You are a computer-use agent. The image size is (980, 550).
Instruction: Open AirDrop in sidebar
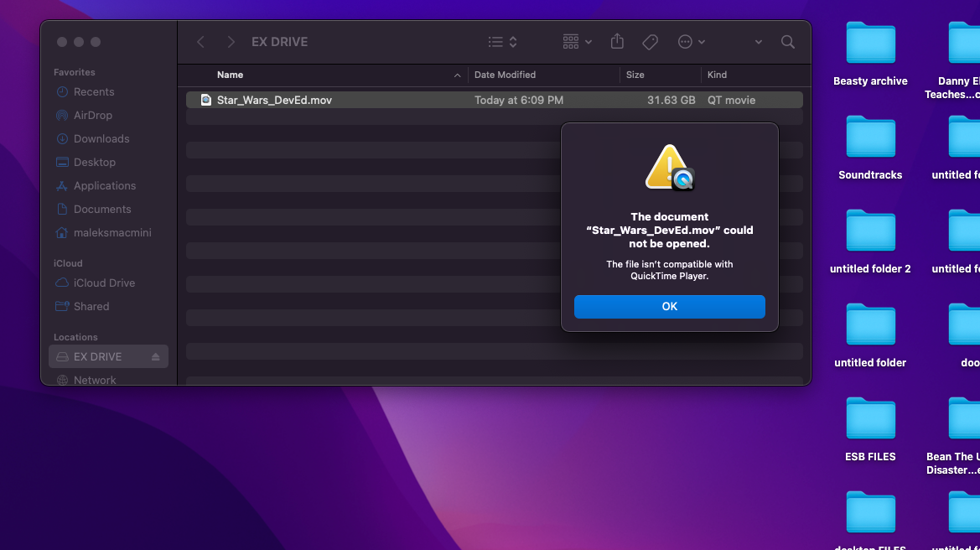(92, 116)
